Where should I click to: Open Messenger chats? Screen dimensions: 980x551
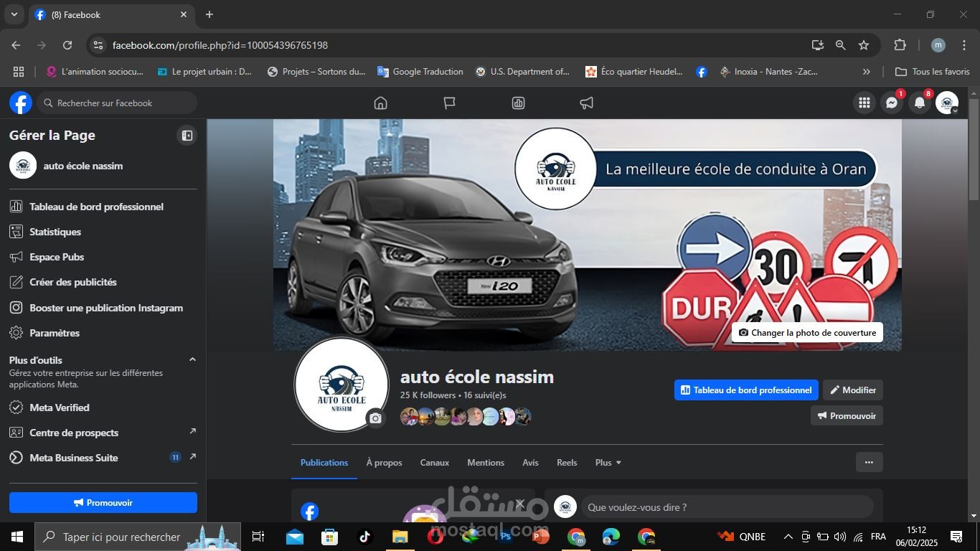pos(892,103)
